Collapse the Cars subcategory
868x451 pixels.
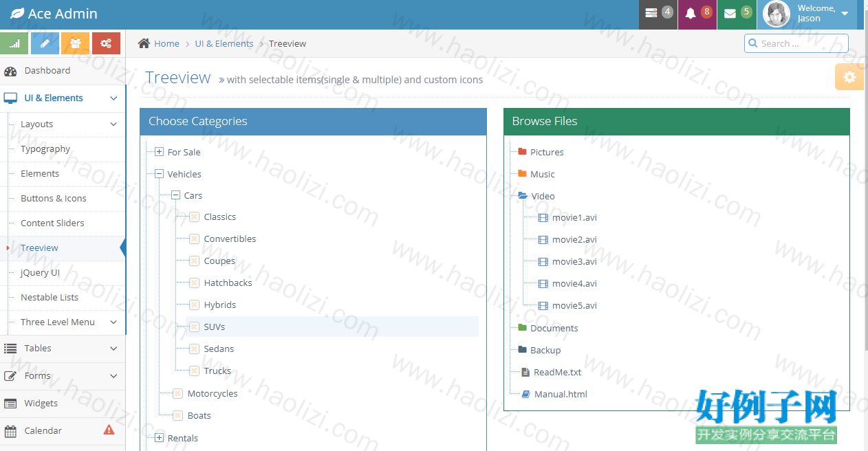click(x=175, y=195)
